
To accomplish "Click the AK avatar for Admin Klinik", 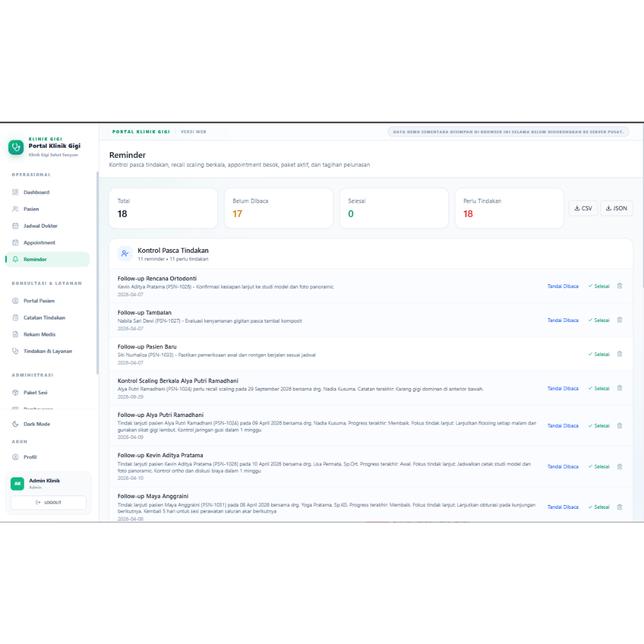I will coord(17,484).
